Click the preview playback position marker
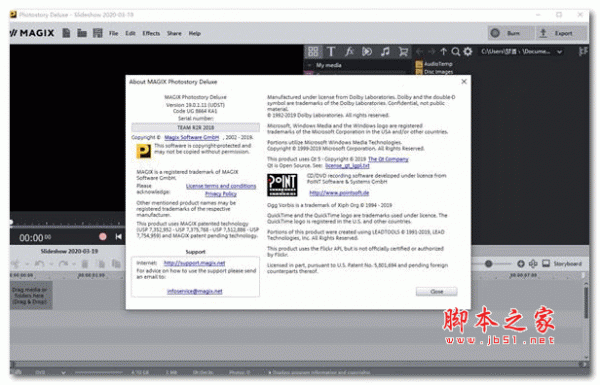Image resolution: width=600 pixels, height=385 pixels. [11, 222]
